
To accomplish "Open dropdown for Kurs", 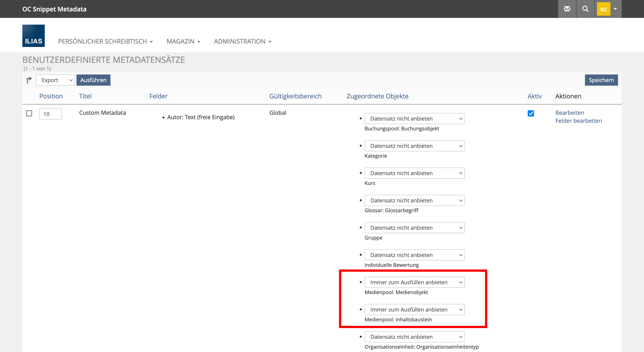I will pos(414,173).
